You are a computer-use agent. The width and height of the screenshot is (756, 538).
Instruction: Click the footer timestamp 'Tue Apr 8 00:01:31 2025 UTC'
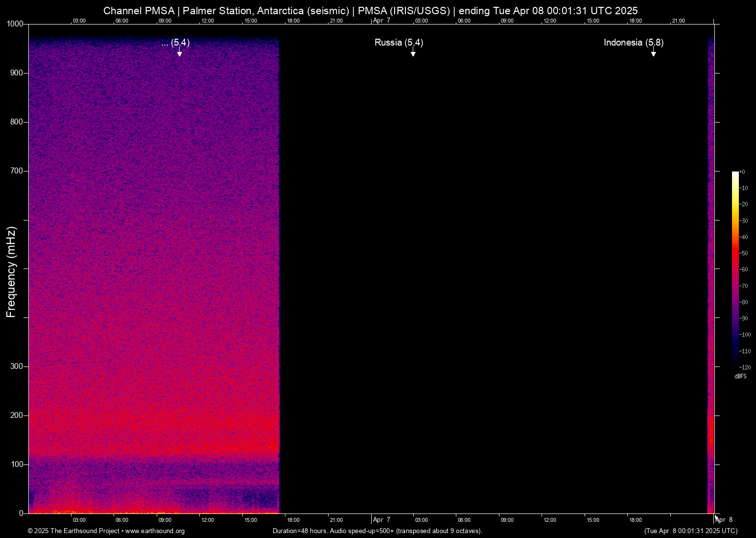point(690,531)
